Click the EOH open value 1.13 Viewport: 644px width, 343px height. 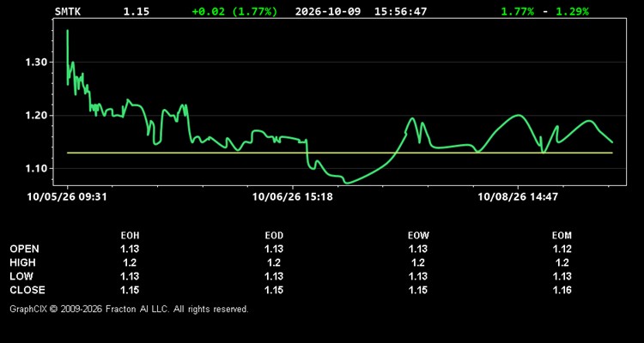130,249
